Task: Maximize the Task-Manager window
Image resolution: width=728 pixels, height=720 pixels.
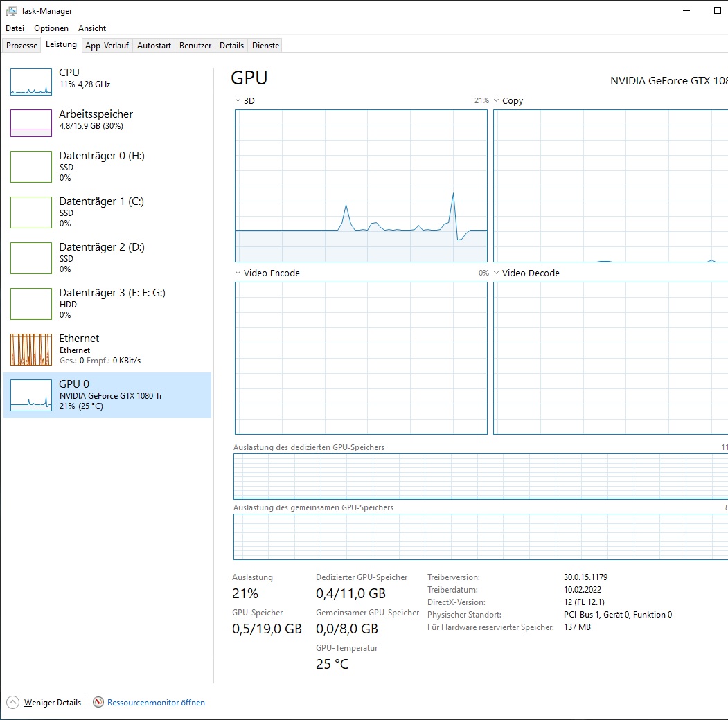Action: (x=718, y=10)
